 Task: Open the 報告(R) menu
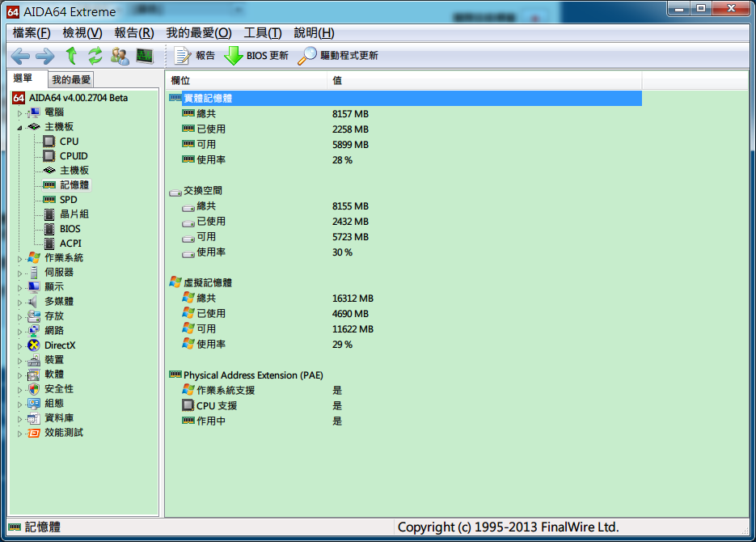[134, 33]
